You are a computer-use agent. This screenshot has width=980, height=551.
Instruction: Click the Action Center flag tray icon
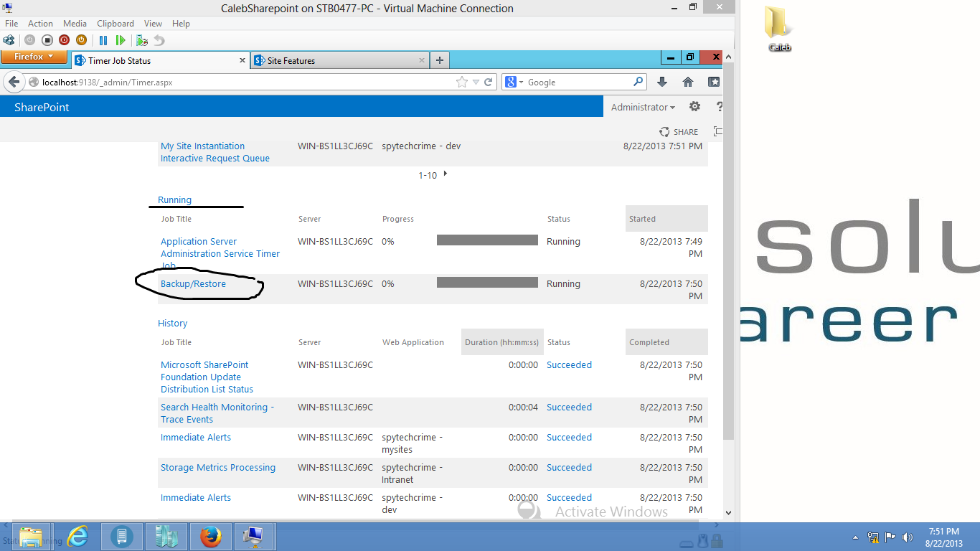coord(890,537)
